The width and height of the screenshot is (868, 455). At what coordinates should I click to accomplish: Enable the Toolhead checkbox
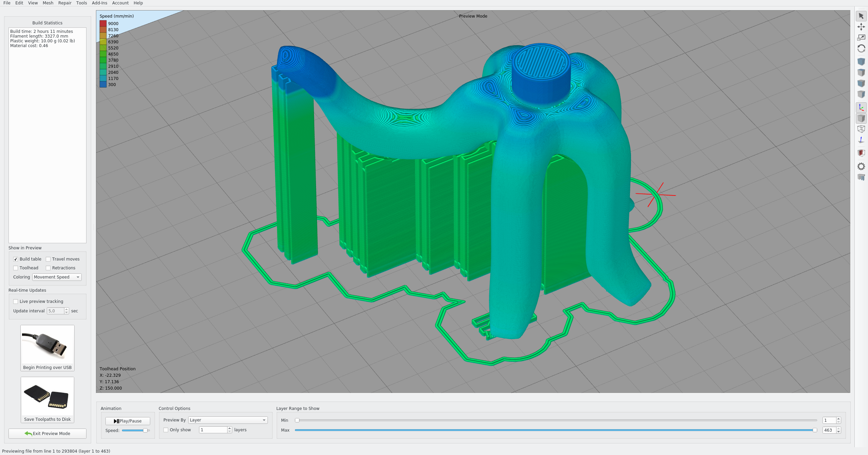click(x=16, y=268)
